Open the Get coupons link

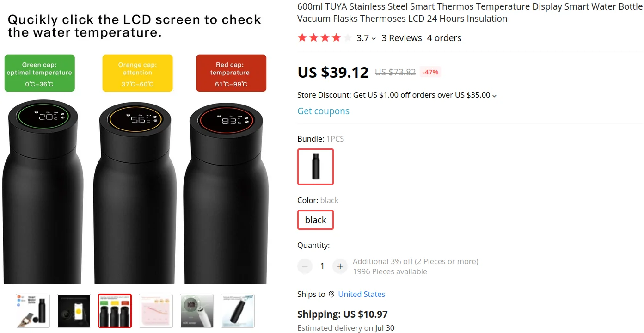coord(323,111)
